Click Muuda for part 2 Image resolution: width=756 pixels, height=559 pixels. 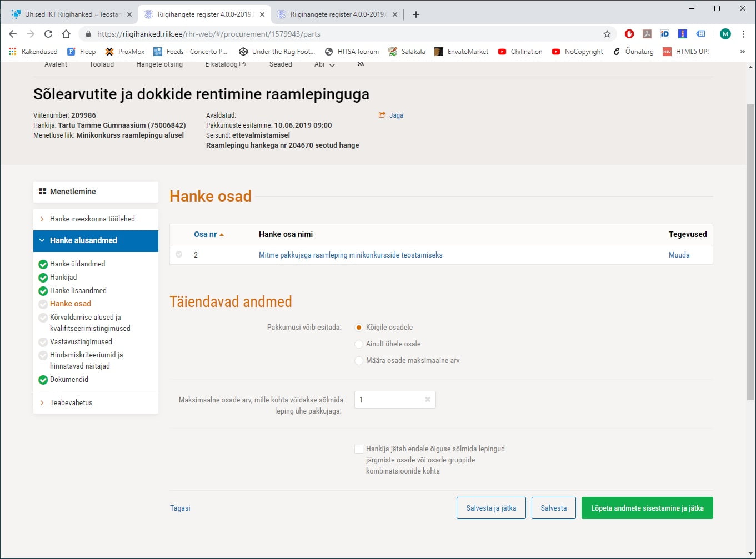tap(679, 255)
